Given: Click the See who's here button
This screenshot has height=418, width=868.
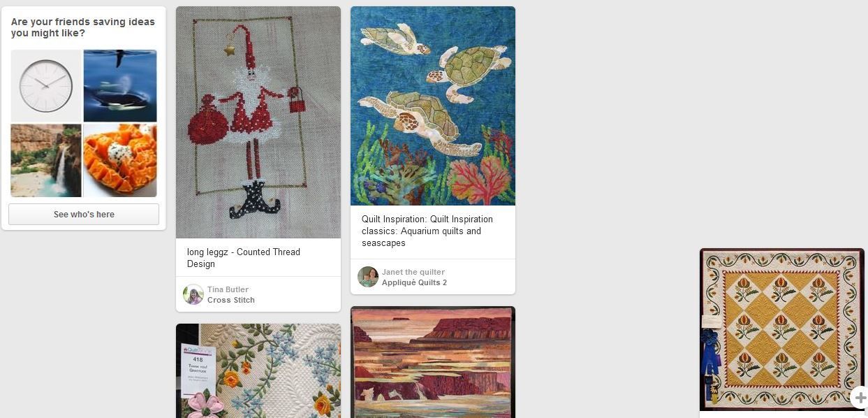Looking at the screenshot, I should [84, 215].
